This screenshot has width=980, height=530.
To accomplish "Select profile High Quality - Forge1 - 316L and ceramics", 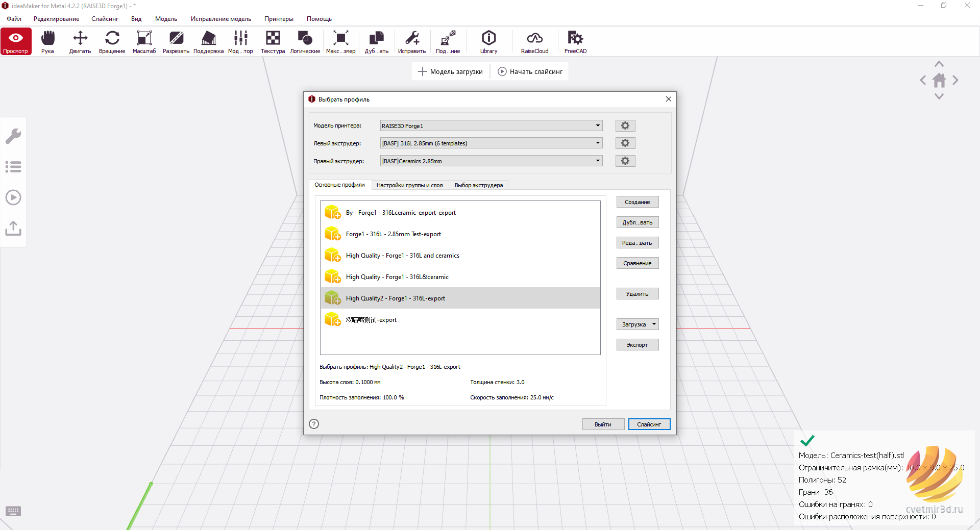I will (460, 256).
